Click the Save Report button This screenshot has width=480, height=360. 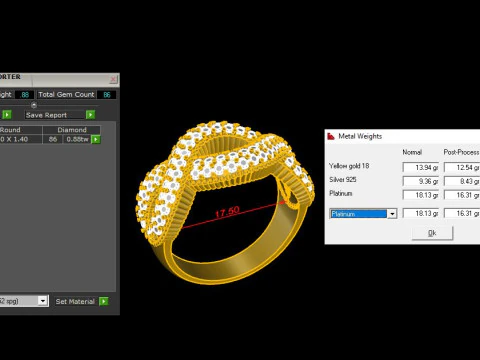point(55,115)
